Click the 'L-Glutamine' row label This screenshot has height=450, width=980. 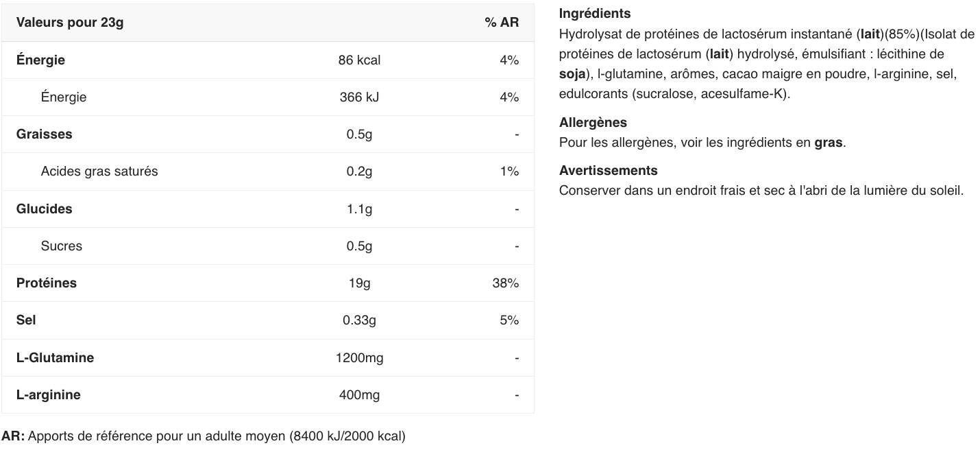[x=55, y=358]
